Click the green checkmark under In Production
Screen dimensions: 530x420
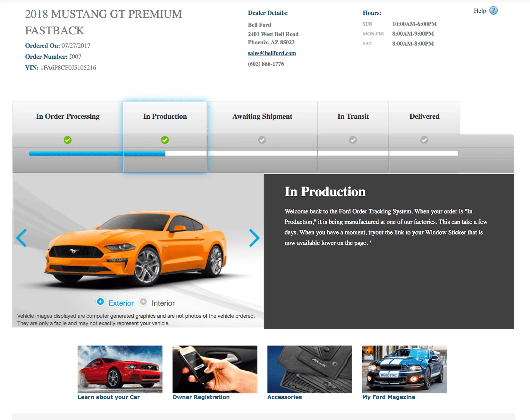(x=165, y=140)
